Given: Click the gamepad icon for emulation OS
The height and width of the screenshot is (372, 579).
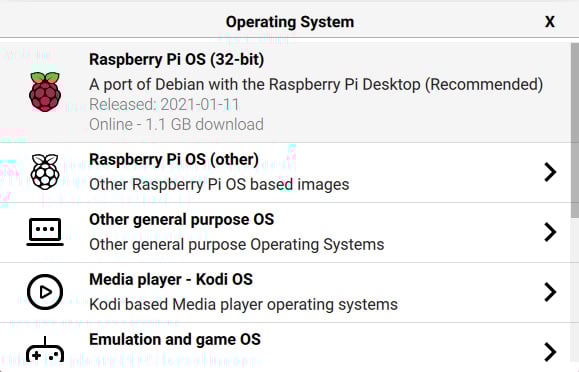Looking at the screenshot, I should [x=45, y=350].
